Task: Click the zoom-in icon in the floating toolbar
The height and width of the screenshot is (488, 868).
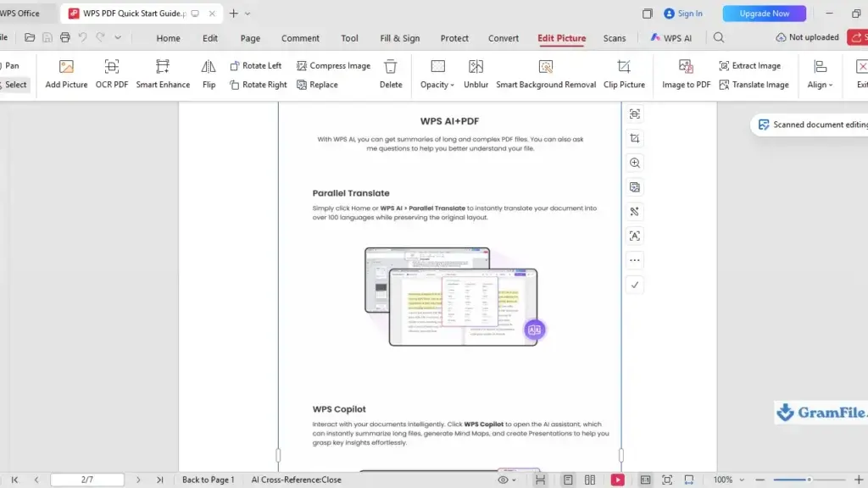Action: 634,163
